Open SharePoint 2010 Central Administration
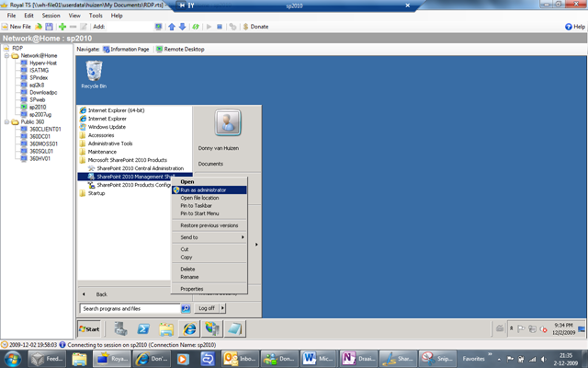Viewport: 588px width, 368px height. [135, 168]
